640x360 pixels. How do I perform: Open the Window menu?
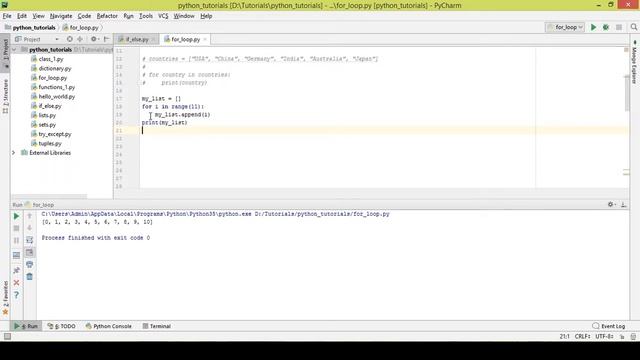[x=184, y=16]
